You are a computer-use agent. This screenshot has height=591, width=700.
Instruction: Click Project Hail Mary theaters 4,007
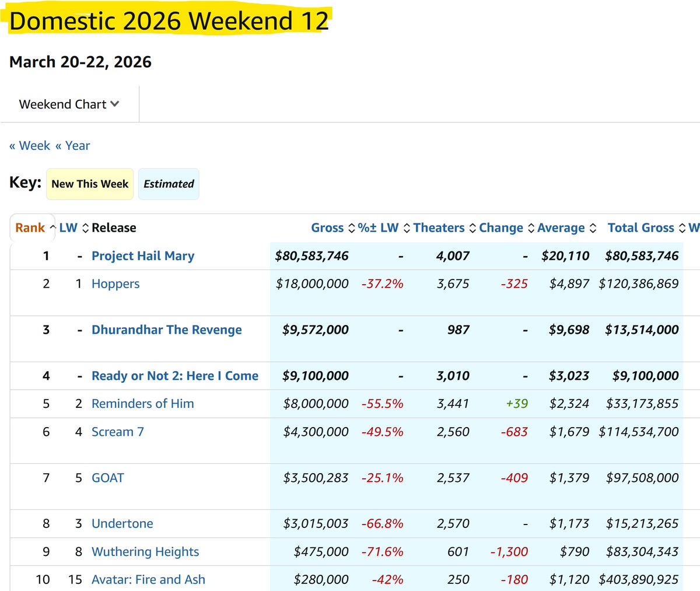tap(453, 256)
